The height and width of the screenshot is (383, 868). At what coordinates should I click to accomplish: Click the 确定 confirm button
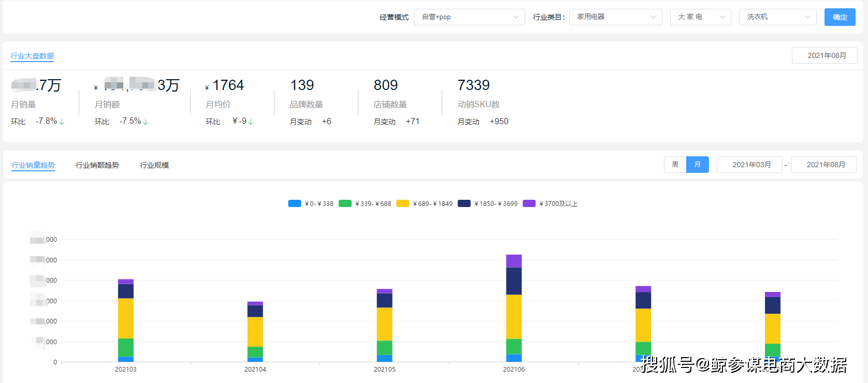(x=840, y=17)
